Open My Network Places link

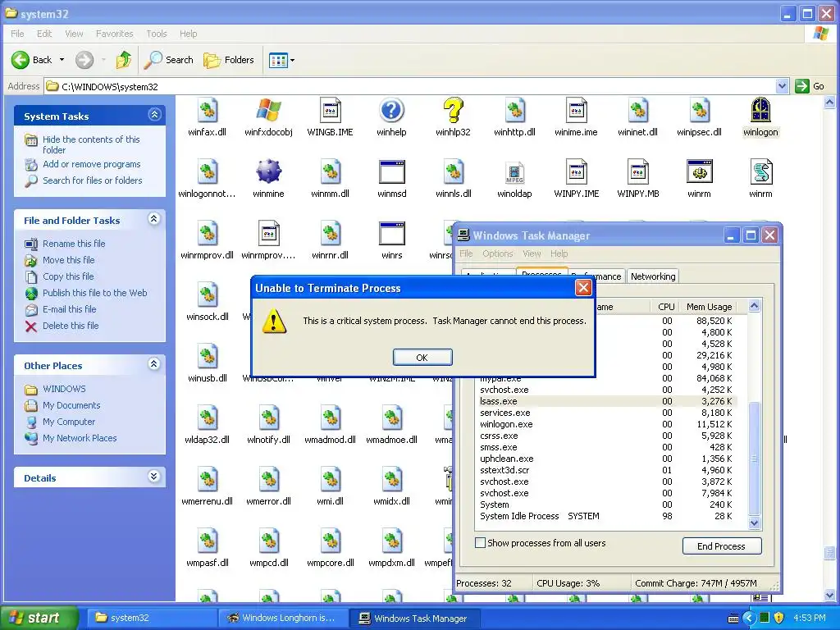click(x=80, y=438)
